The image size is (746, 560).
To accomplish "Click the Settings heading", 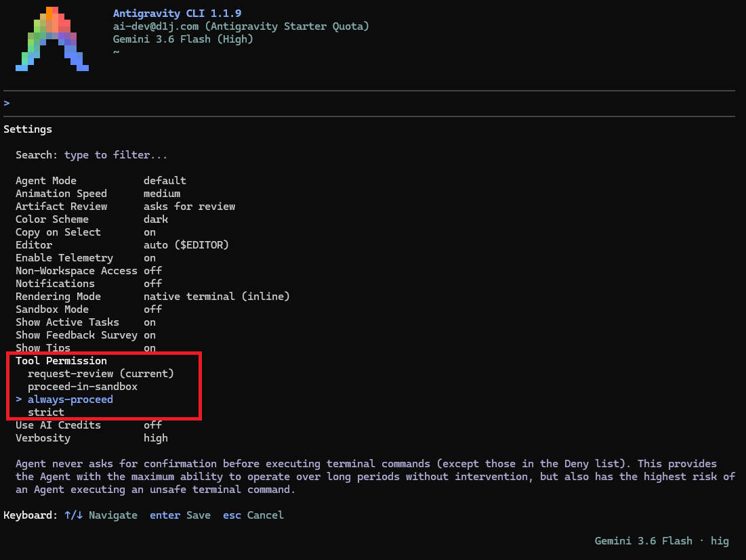I will [28, 129].
